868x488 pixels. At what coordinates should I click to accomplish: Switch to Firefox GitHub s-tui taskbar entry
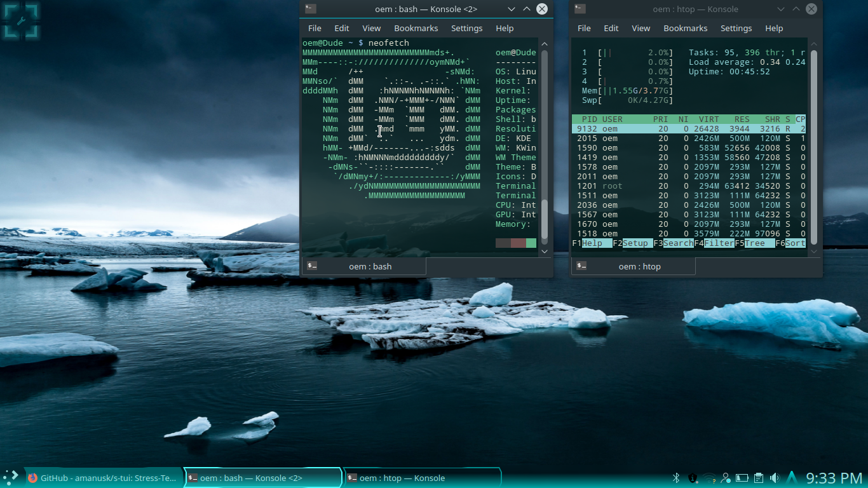pyautogui.click(x=103, y=478)
